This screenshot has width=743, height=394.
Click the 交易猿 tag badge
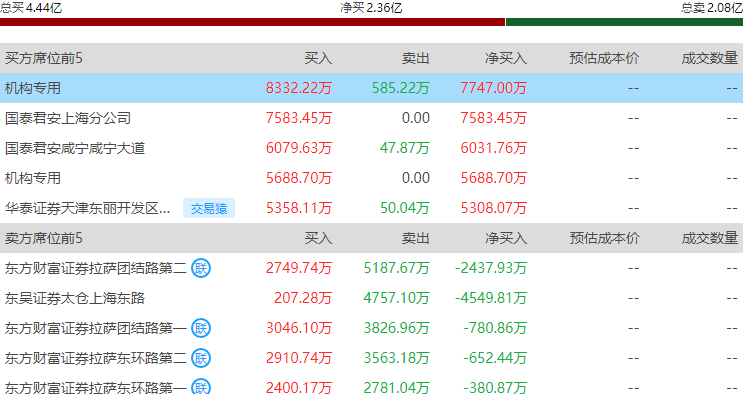[209, 208]
